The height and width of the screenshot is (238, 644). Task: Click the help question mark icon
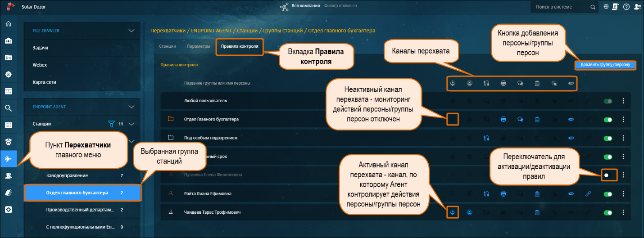pos(626,7)
